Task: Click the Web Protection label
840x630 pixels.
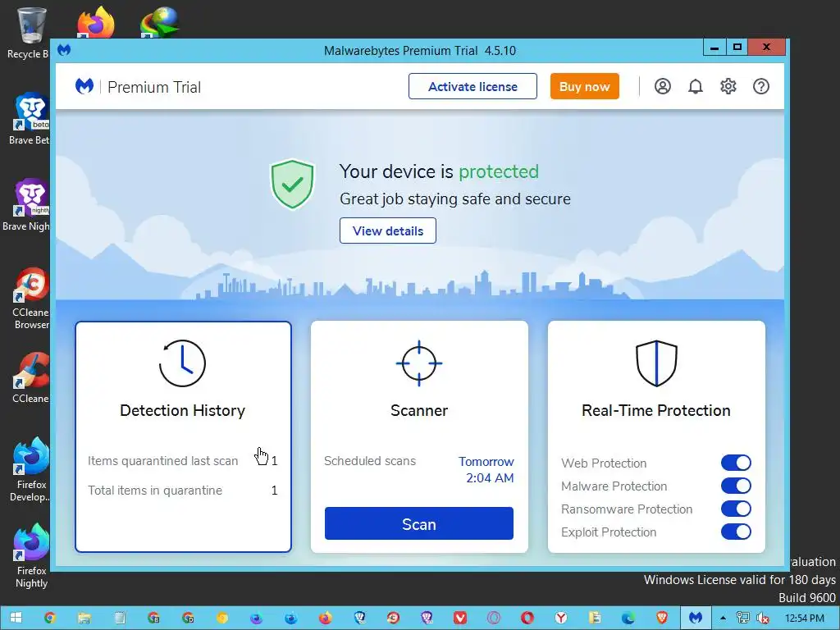Action: [x=604, y=463]
